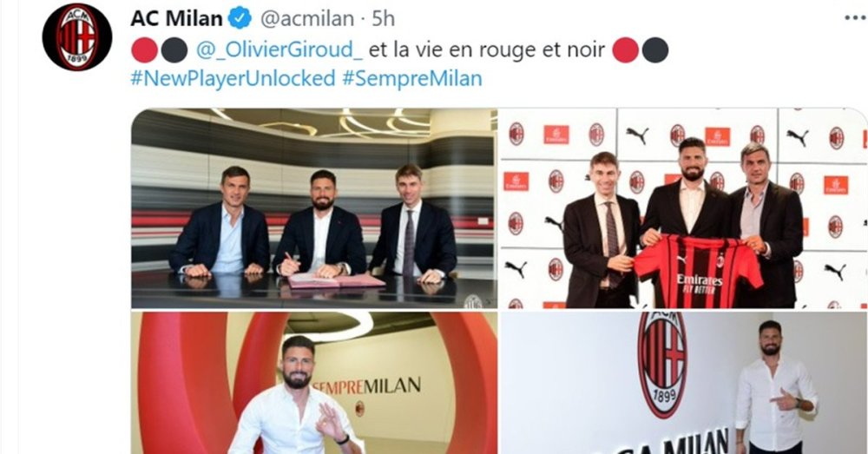Open the photo with SempreMilan wall sign
This screenshot has width=868, height=454.
point(314,383)
